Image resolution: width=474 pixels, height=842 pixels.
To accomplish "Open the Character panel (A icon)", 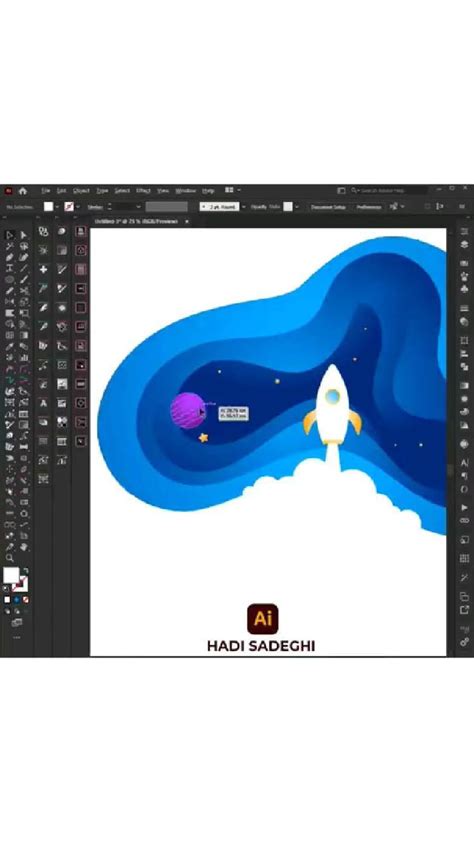I will 464,462.
